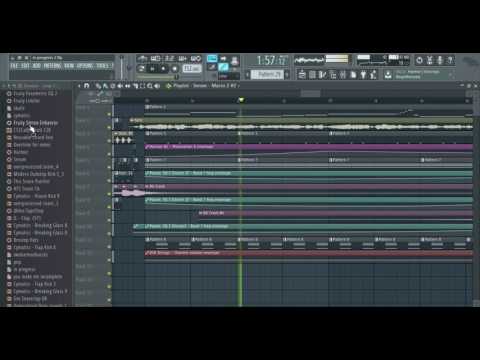Select Fruity Limiter in browser

(x=26, y=101)
